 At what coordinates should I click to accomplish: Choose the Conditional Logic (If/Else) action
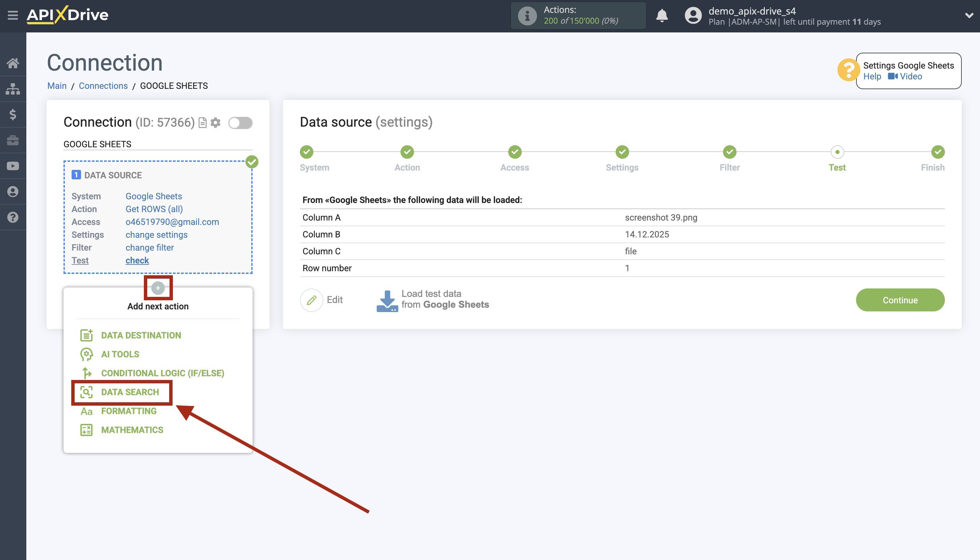(x=163, y=373)
